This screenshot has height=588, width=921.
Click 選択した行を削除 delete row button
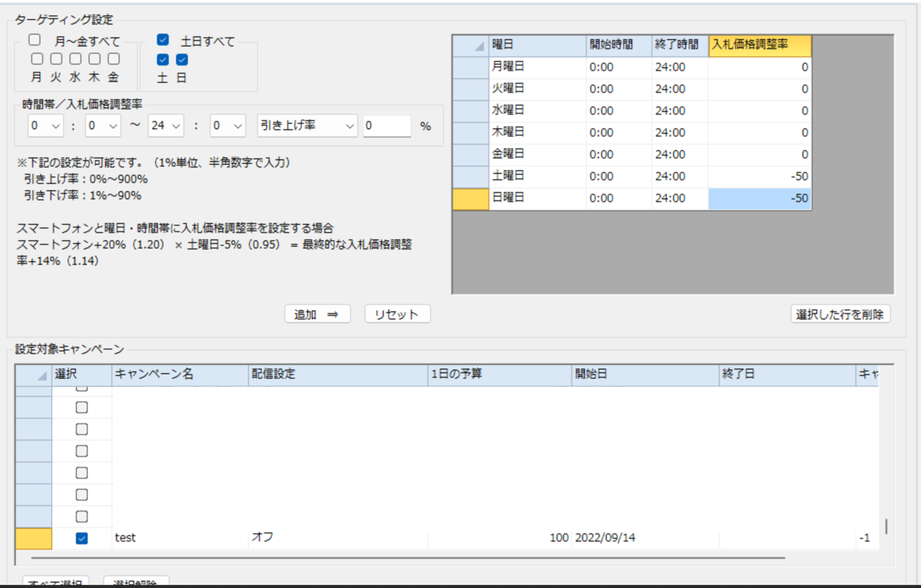pos(840,315)
